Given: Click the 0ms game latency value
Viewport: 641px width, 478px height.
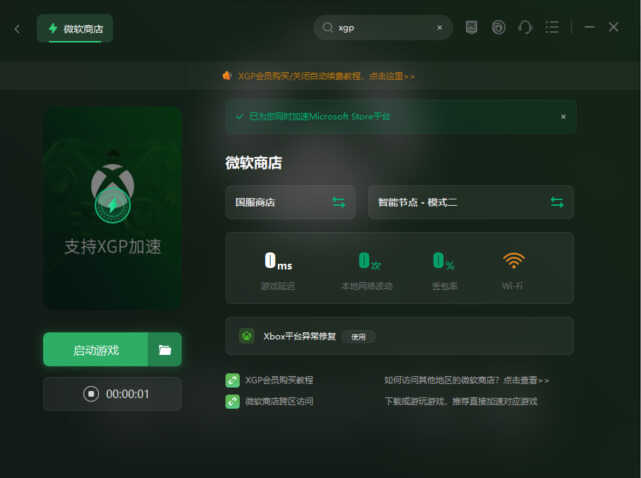Looking at the screenshot, I should point(278,260).
